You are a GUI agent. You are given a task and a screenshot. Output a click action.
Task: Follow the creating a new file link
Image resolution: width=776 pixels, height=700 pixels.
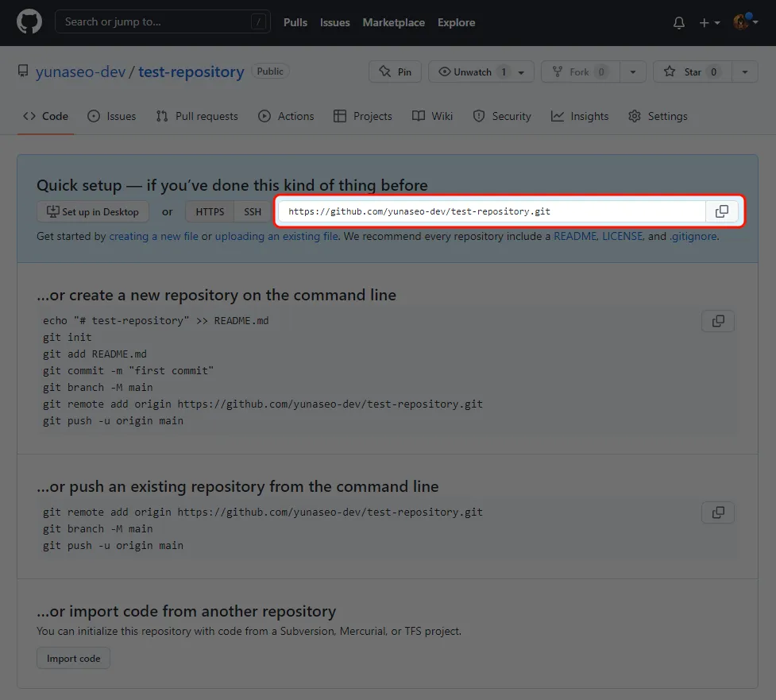tap(153, 237)
